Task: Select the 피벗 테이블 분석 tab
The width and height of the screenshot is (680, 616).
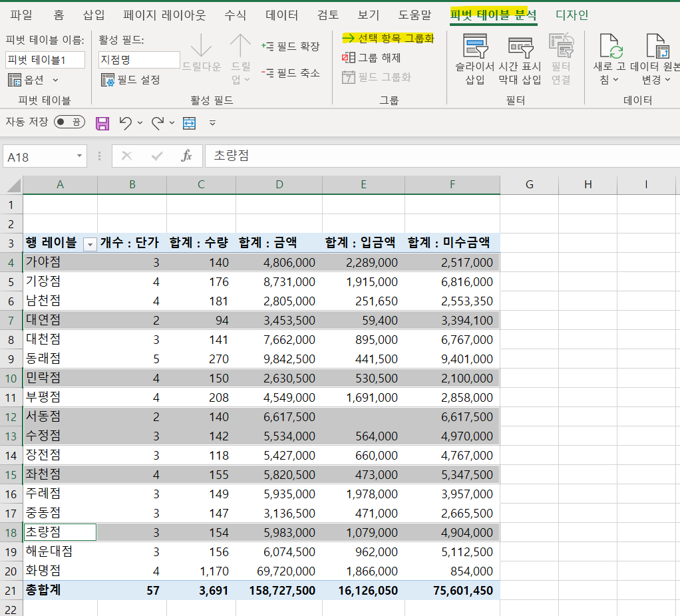Action: [x=494, y=15]
